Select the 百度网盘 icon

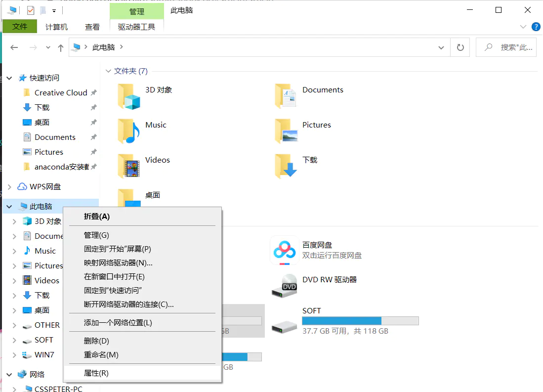(x=284, y=250)
